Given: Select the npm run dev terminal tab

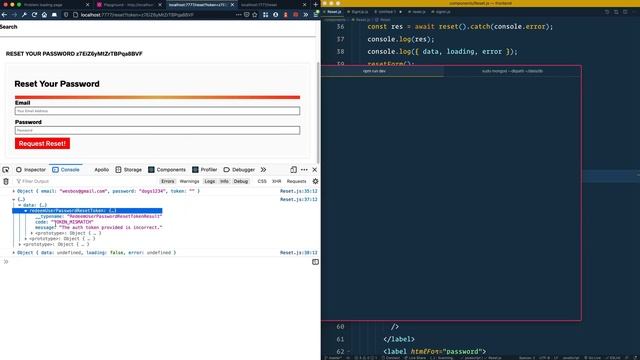Looking at the screenshot, I should coord(374,71).
